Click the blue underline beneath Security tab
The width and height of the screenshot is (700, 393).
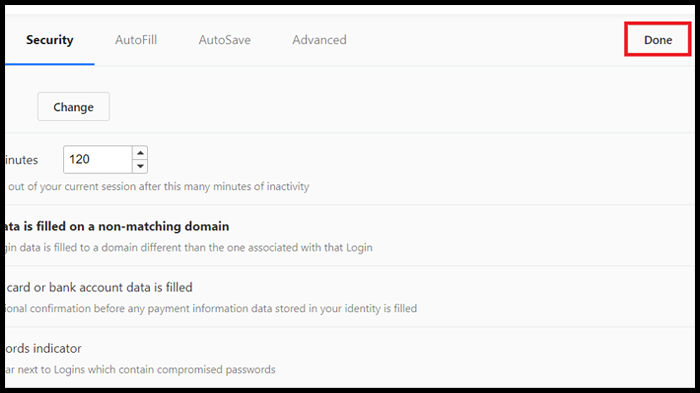point(50,64)
